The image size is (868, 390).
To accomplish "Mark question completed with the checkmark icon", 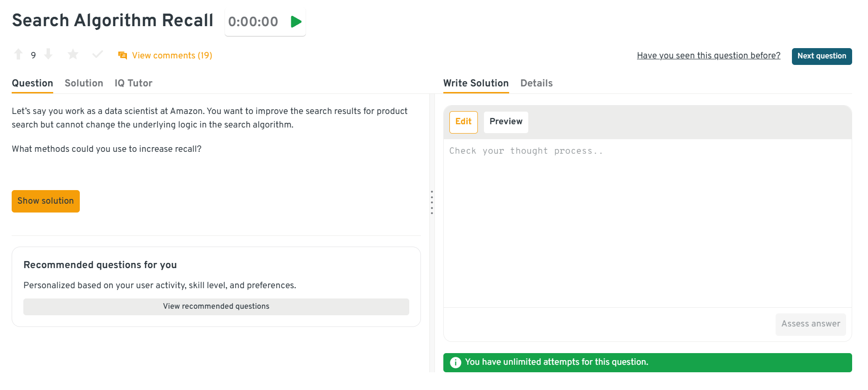I will pos(98,55).
